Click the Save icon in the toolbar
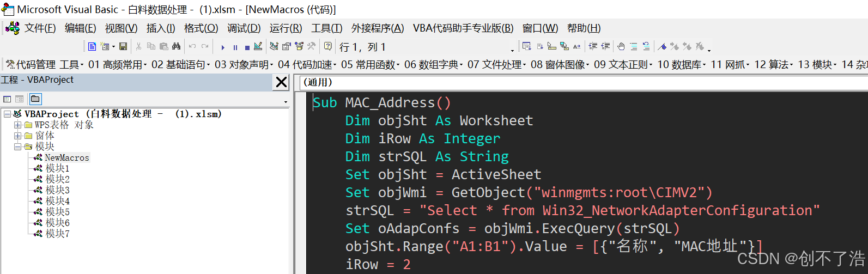The image size is (868, 274). coord(123,46)
